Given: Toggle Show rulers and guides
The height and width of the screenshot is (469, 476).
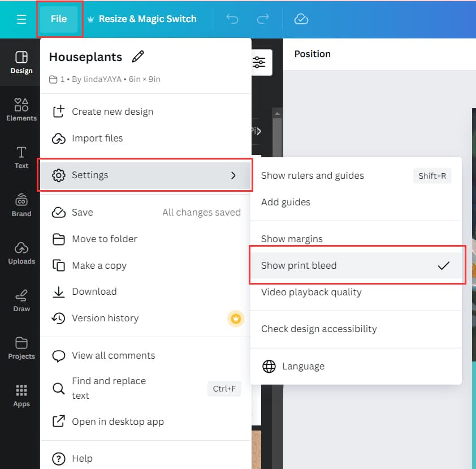Looking at the screenshot, I should pyautogui.click(x=356, y=175).
